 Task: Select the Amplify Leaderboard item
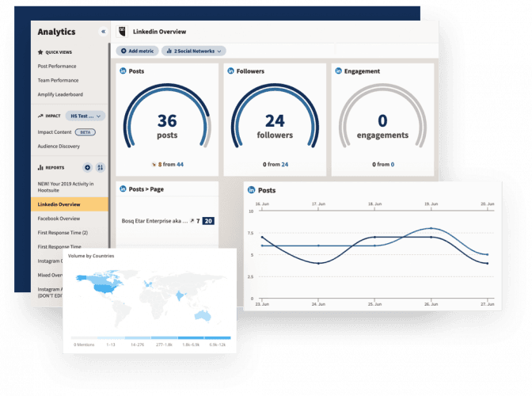coord(63,94)
